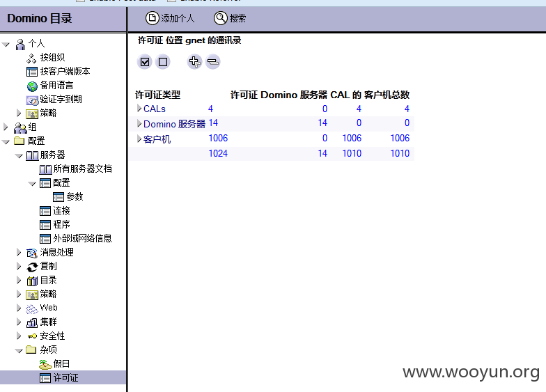Screen dimensions: 546x392
Task: Expand the CALs license row
Action: [x=139, y=109]
